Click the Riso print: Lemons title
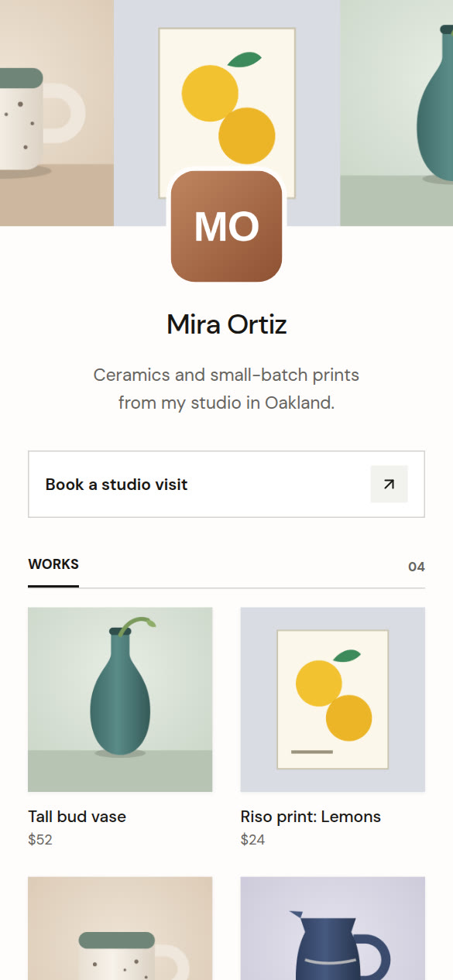Screen dimensions: 453x980 click(x=311, y=817)
